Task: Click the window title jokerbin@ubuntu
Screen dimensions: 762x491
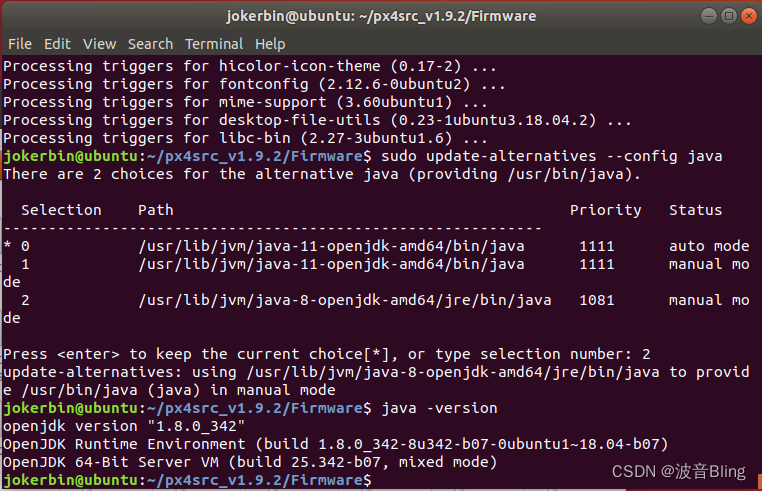Action: point(381,16)
